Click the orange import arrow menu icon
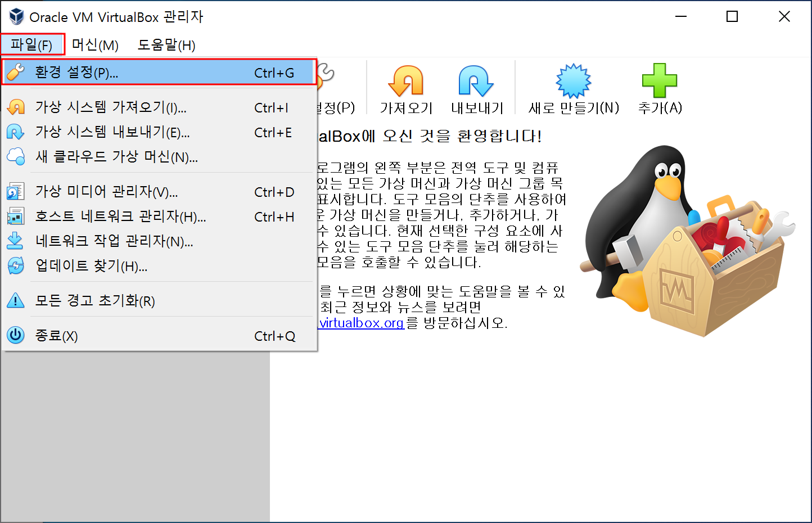 click(15, 107)
